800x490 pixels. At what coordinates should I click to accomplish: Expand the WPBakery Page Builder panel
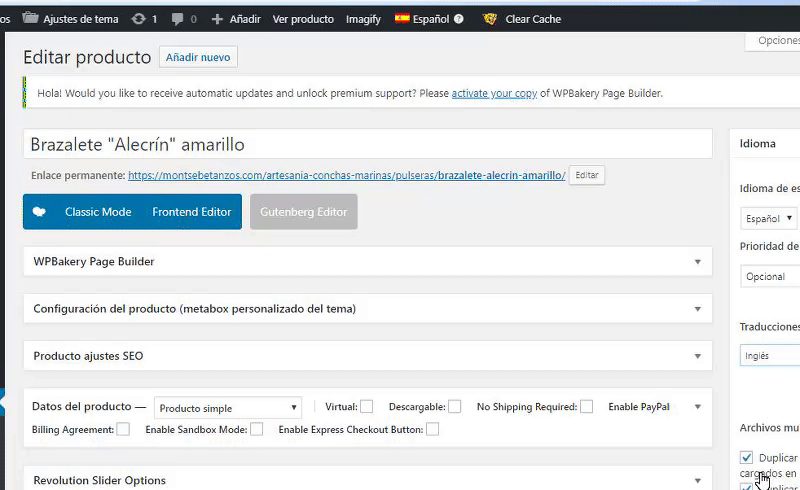(698, 262)
